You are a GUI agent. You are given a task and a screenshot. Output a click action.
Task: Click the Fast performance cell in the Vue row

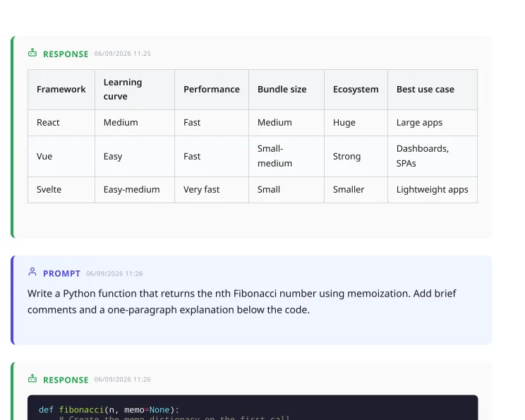click(x=212, y=157)
